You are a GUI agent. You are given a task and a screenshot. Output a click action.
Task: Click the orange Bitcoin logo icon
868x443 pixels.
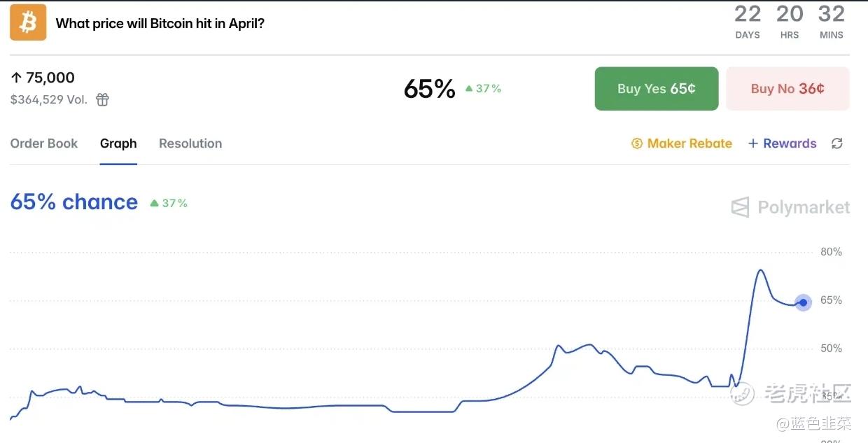point(28,22)
